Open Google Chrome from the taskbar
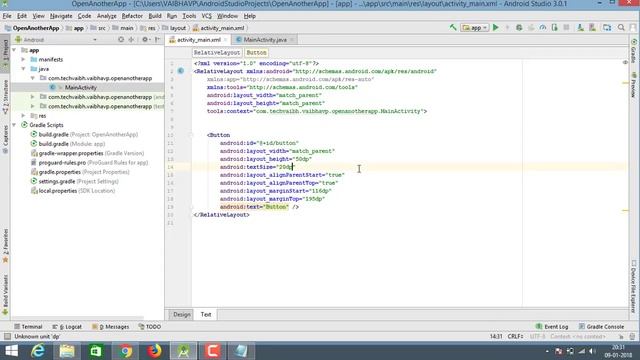Screen dimensions: 640x360 [125, 351]
